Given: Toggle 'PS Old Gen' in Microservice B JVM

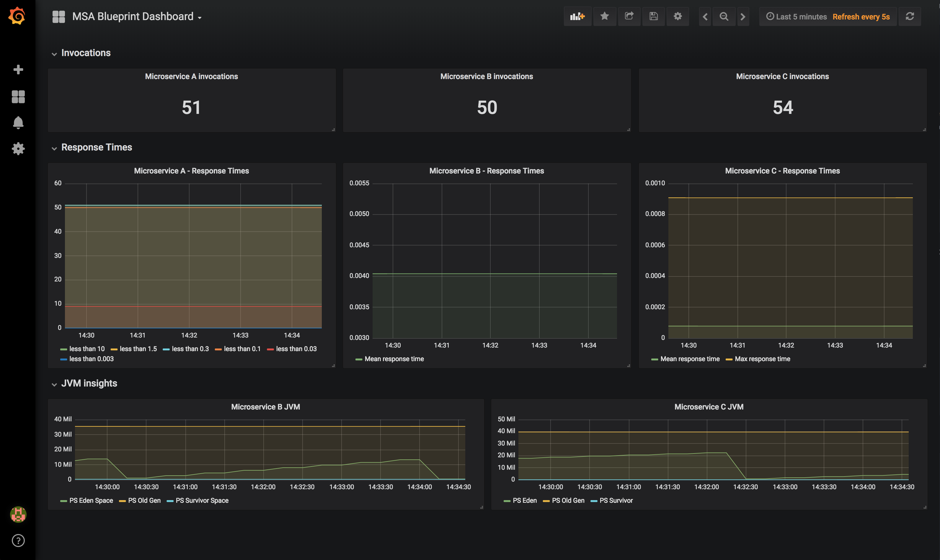Looking at the screenshot, I should [144, 500].
